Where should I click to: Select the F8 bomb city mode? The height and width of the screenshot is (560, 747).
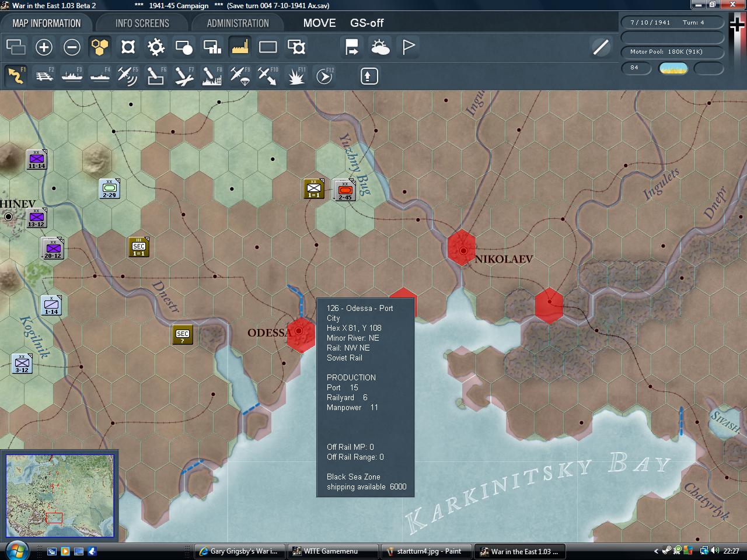tap(212, 76)
